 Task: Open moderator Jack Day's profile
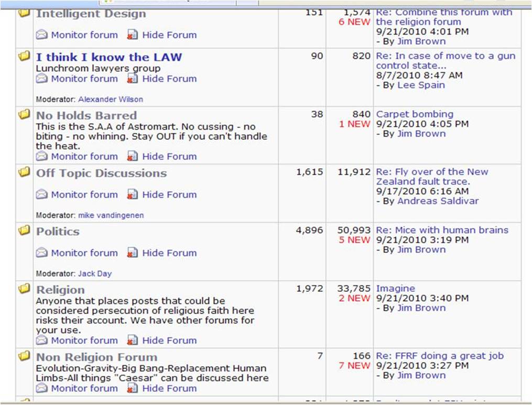click(95, 273)
